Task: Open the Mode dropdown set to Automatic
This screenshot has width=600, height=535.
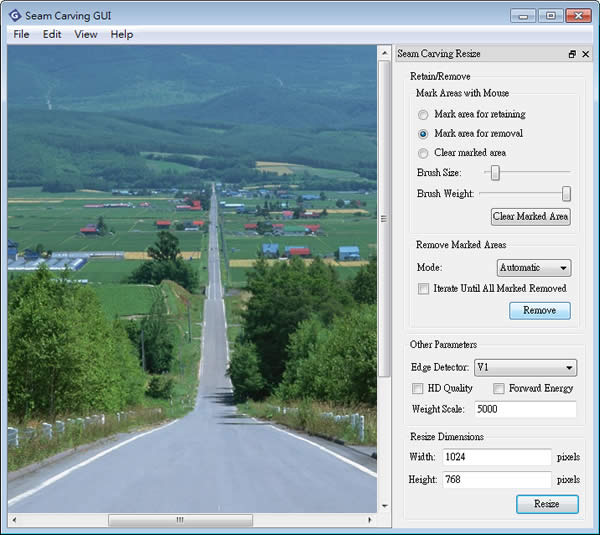Action: click(x=534, y=268)
